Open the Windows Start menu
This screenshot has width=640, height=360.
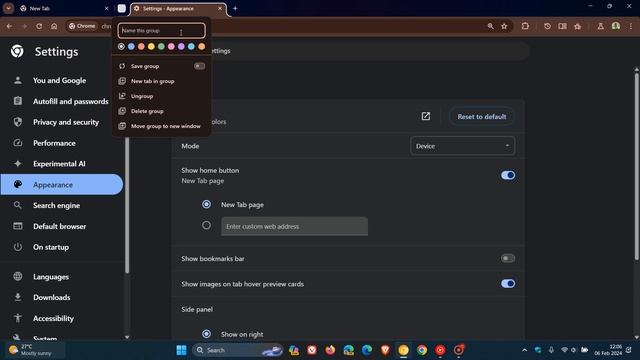(181, 350)
